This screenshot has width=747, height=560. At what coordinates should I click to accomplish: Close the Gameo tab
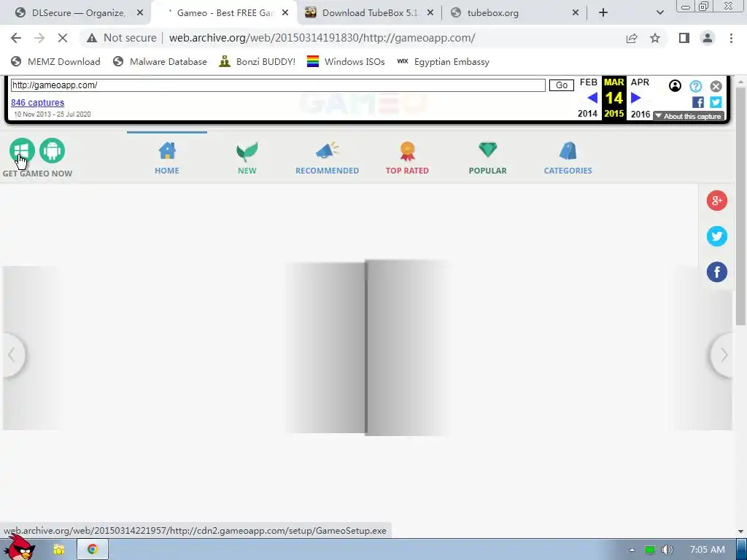[285, 13]
